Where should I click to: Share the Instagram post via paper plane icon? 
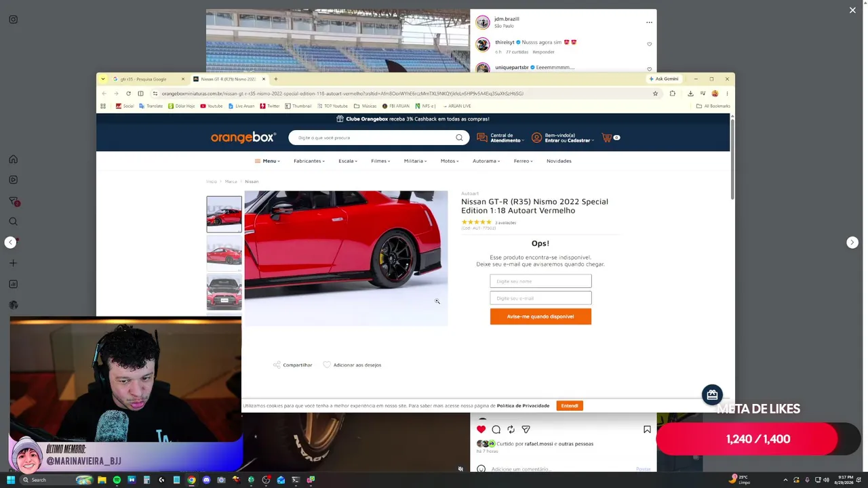(x=526, y=429)
